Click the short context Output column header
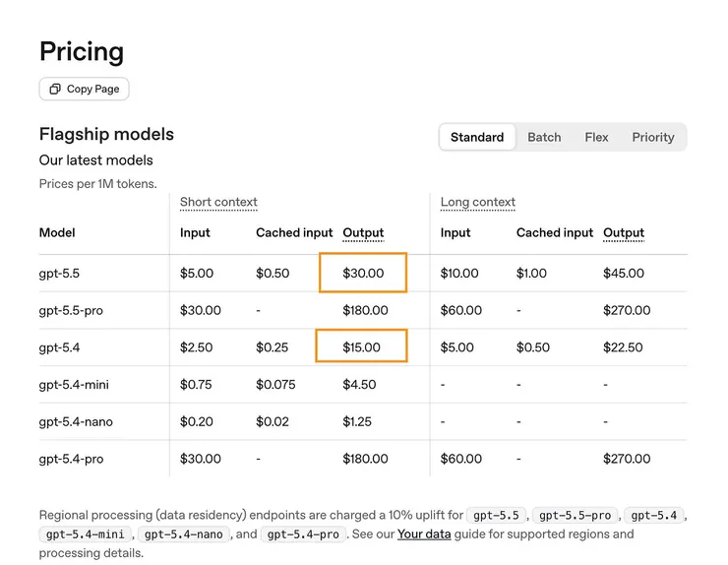 coord(363,233)
